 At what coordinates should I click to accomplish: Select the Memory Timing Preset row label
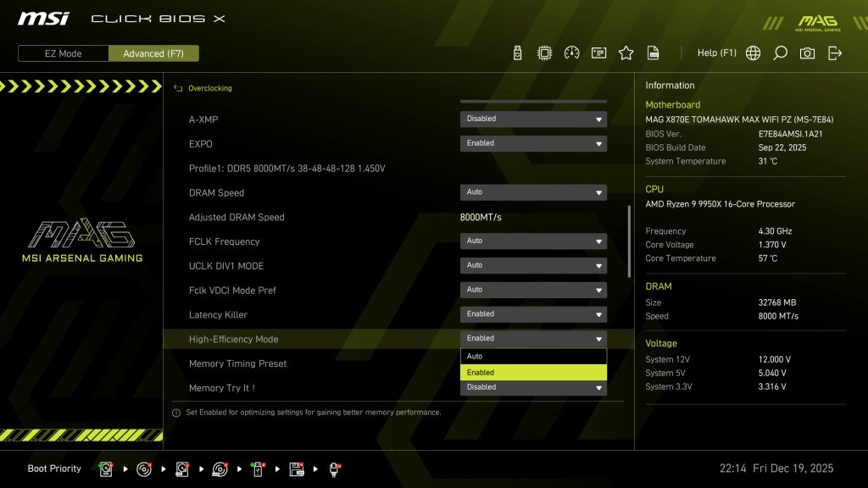(x=237, y=363)
